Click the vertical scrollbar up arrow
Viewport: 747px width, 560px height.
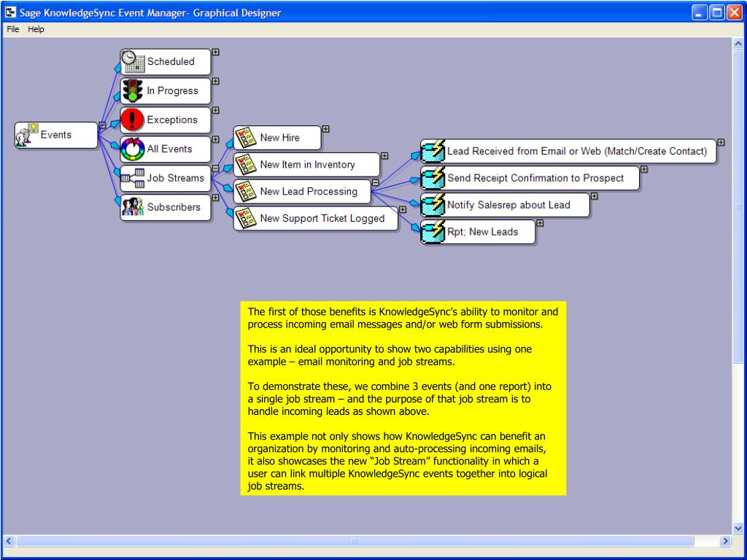[x=738, y=44]
